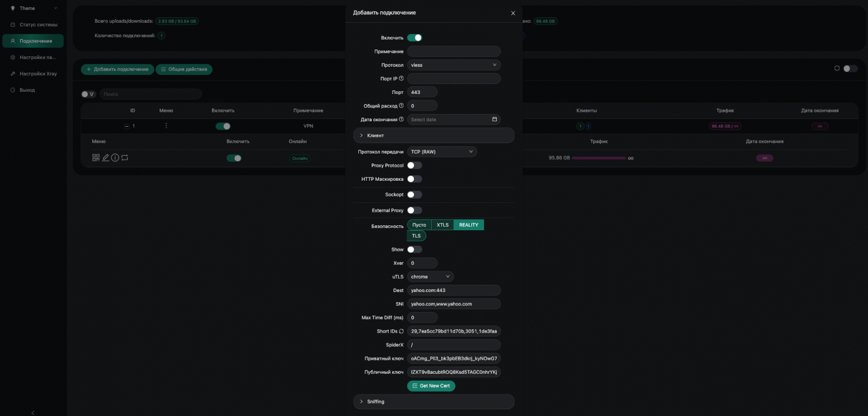Image resolution: width=868 pixels, height=416 pixels.
Task: Turn on External Proxy switch
Action: (415, 210)
